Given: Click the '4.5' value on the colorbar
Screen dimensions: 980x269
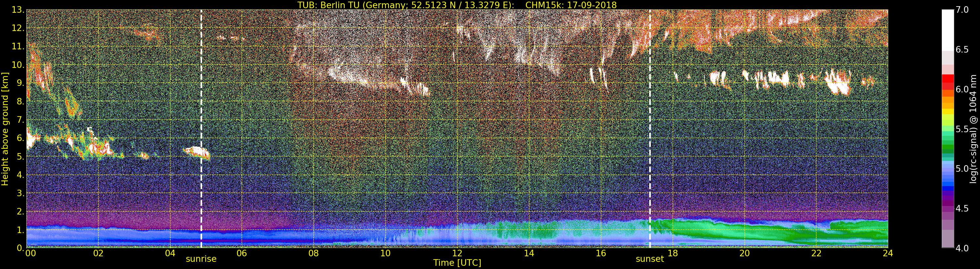Looking at the screenshot, I should point(962,209).
